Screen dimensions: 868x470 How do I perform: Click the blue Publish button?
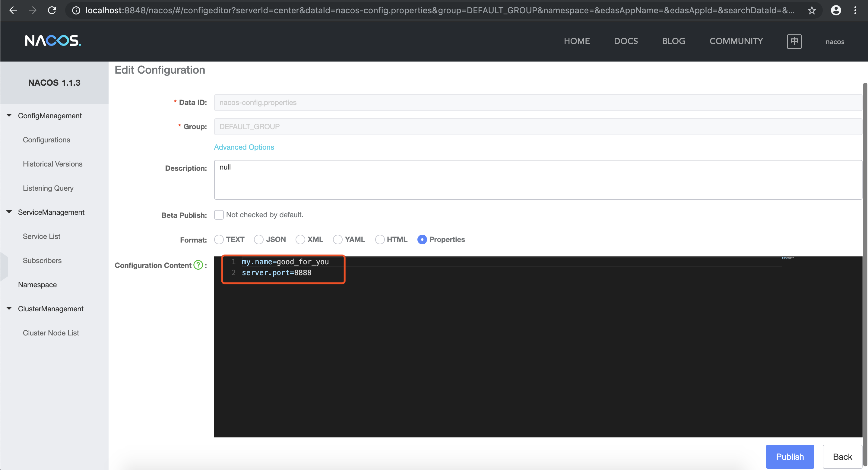tap(790, 456)
